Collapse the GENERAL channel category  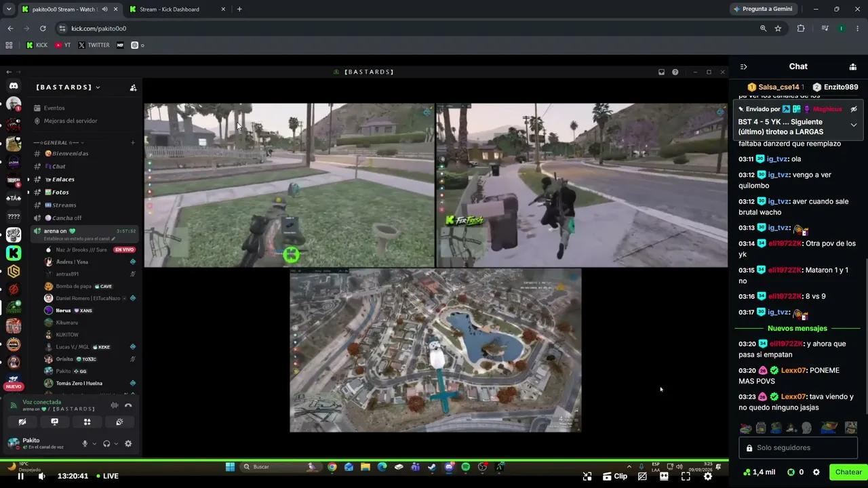point(58,143)
